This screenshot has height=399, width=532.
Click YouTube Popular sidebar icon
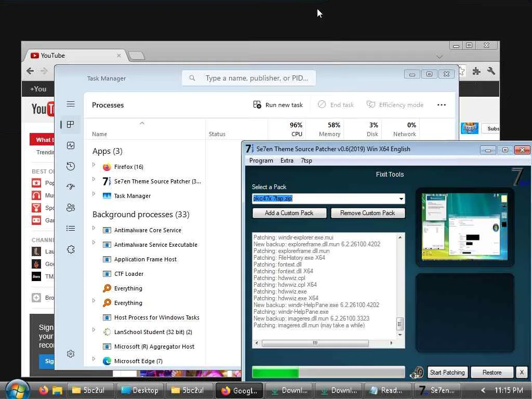coord(36,183)
